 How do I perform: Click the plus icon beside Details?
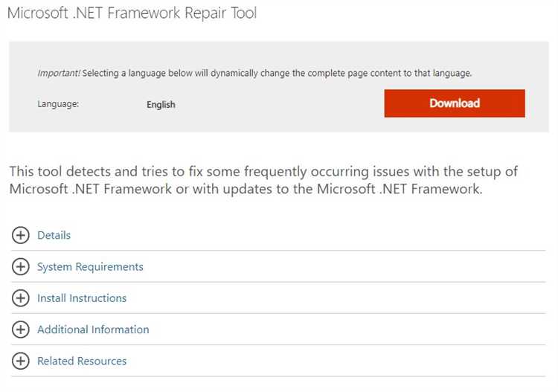pos(21,235)
